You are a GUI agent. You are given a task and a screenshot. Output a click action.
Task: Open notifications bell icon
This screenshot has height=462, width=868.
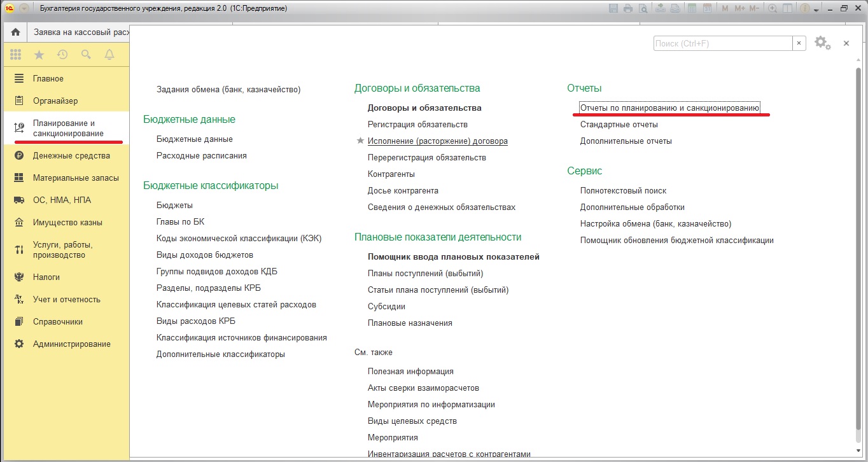tap(109, 55)
